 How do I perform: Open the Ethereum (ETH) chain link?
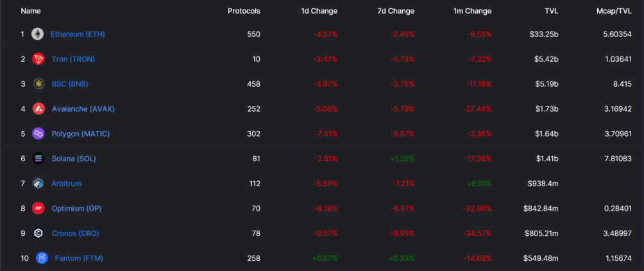[78, 34]
